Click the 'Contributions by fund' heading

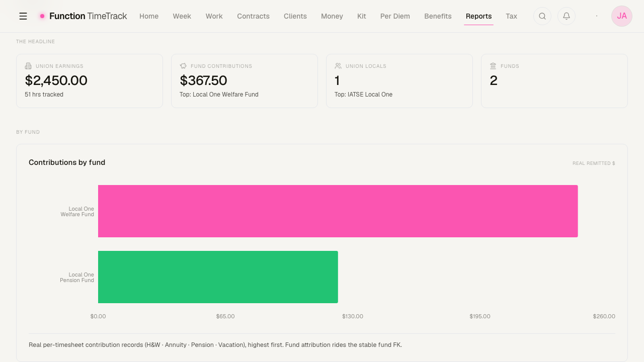point(67,162)
